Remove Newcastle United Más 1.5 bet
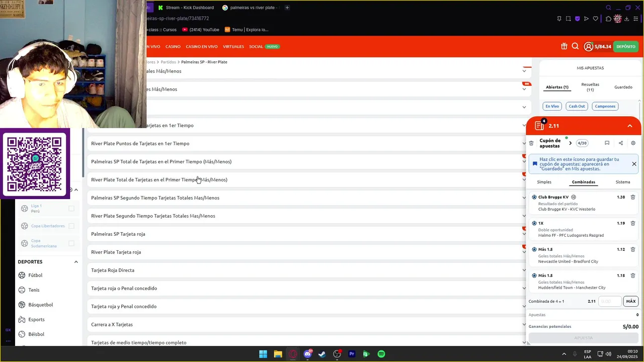The image size is (644, 362). (x=633, y=249)
